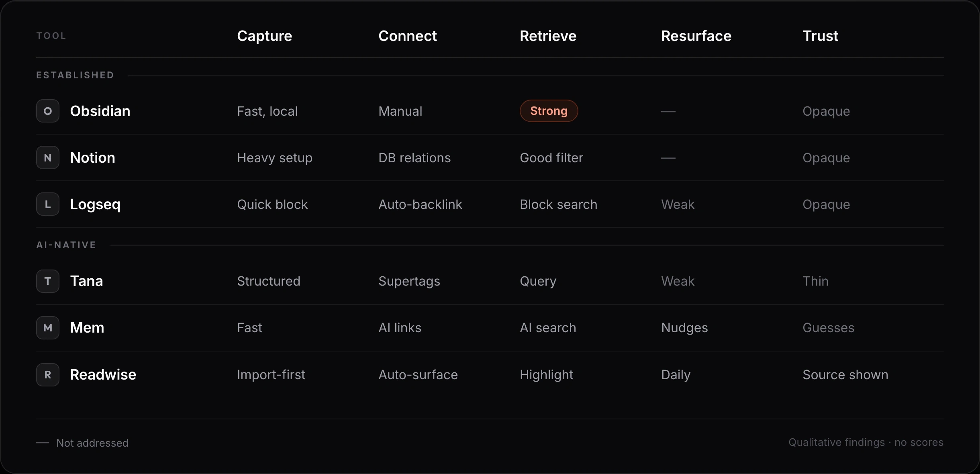This screenshot has width=980, height=474.
Task: Click the 'Not addressed' legend text
Action: coord(92,443)
